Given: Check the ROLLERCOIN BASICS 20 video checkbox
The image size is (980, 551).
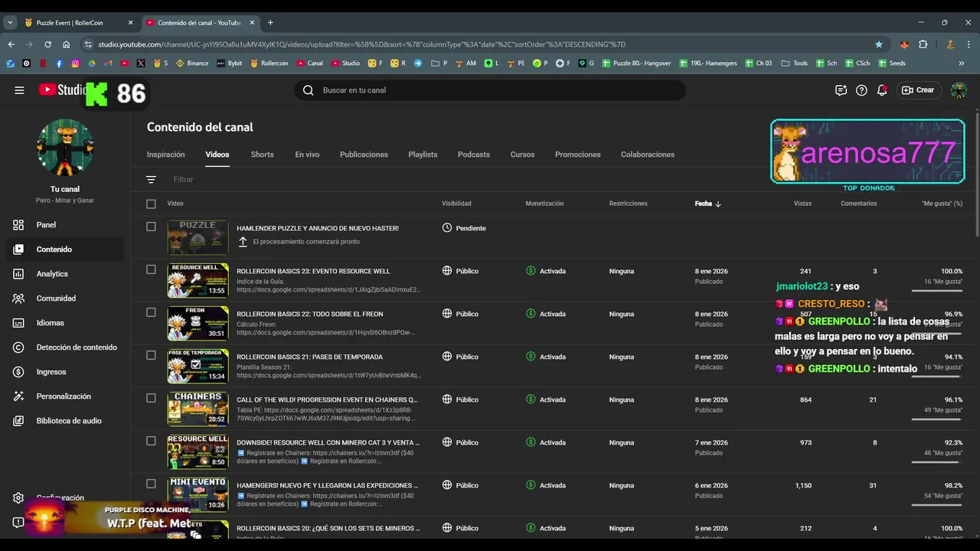Looking at the screenshot, I should [151, 527].
